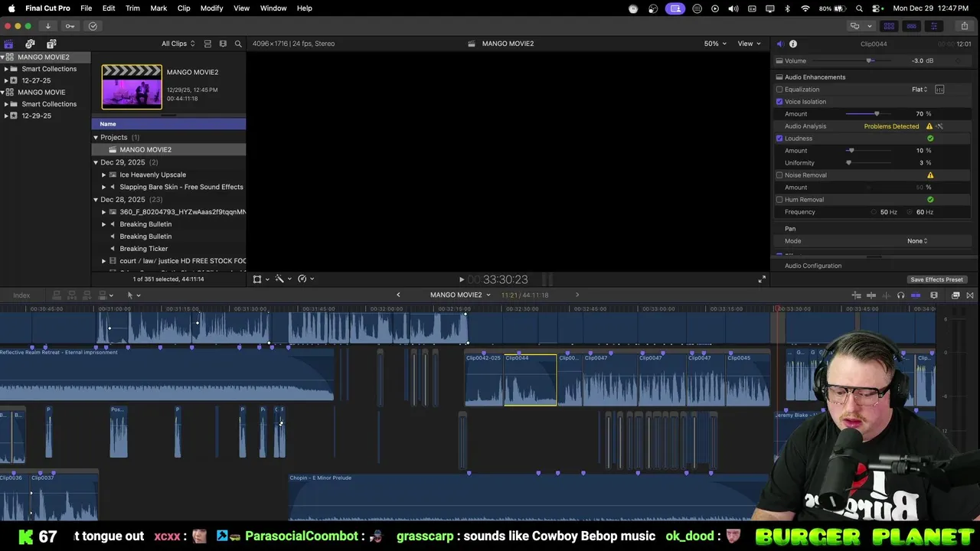
Task: Open the keyword editor key icon
Action: point(70,26)
